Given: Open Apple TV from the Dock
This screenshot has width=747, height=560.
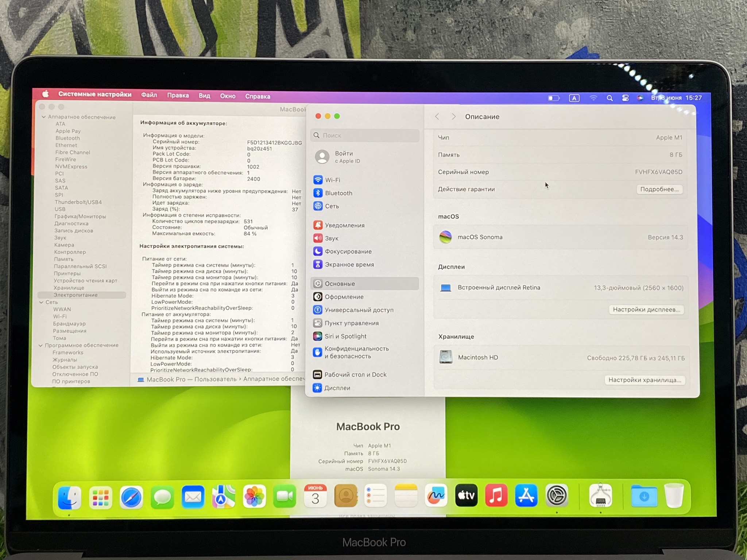Looking at the screenshot, I should coord(466,496).
